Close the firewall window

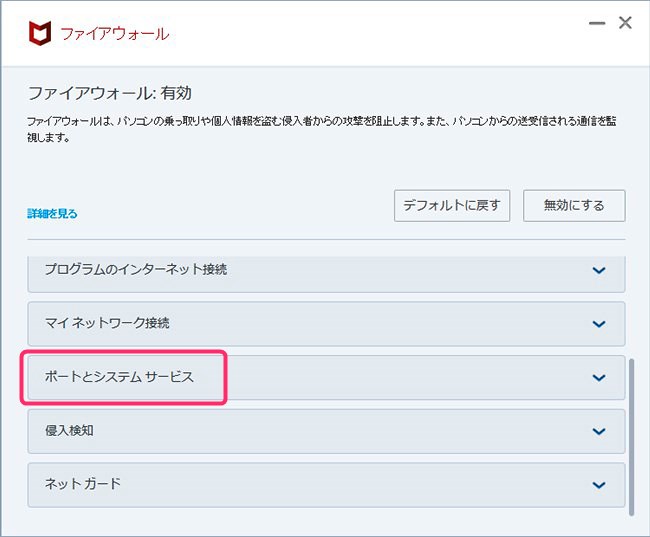point(625,22)
